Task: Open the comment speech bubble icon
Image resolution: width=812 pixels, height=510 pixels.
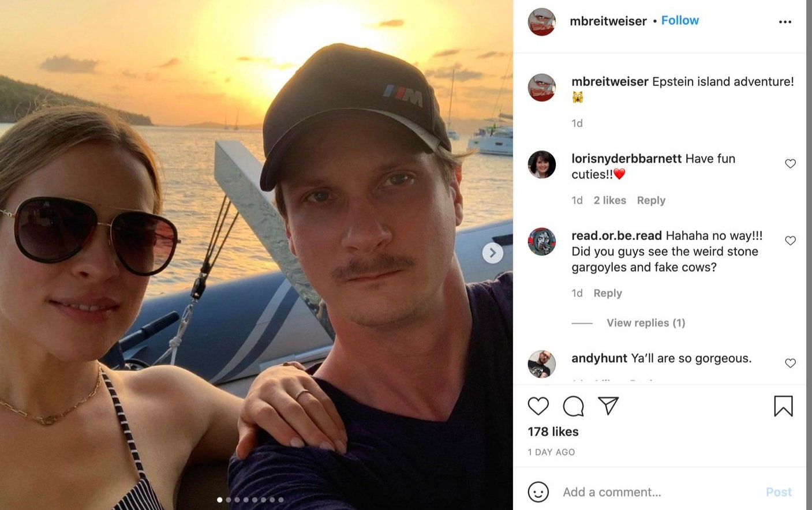Action: 573,406
